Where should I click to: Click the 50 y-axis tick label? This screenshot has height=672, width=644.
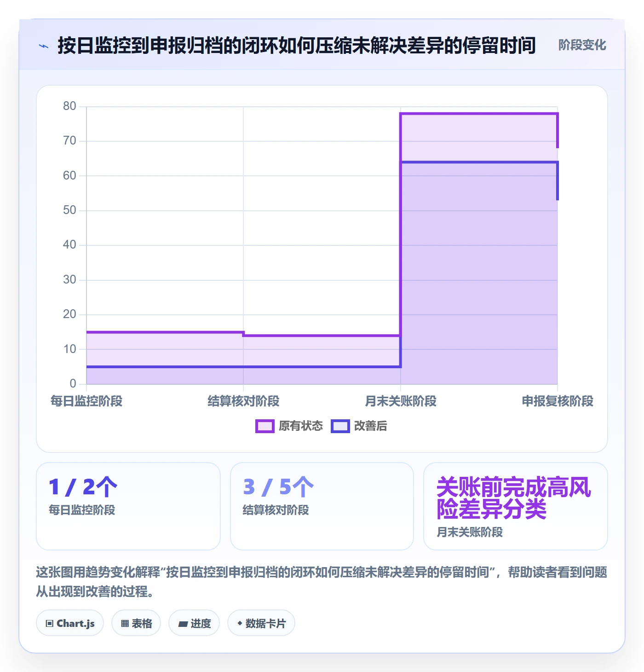tap(69, 210)
